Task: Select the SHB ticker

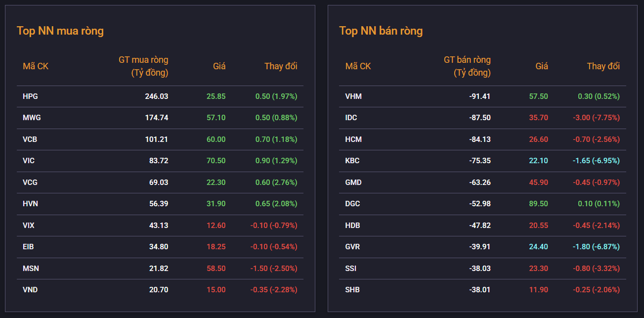Action: pyautogui.click(x=352, y=290)
